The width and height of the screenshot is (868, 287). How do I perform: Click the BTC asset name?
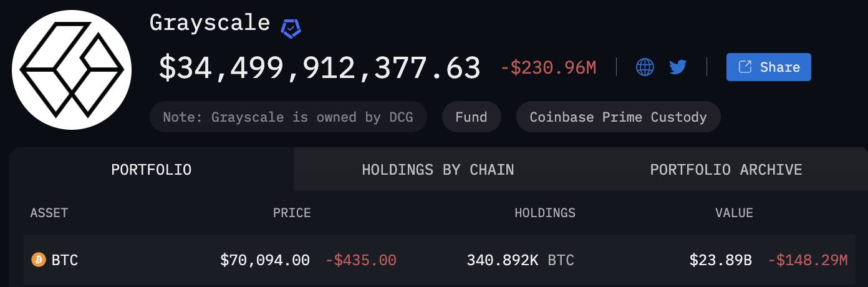click(x=65, y=260)
